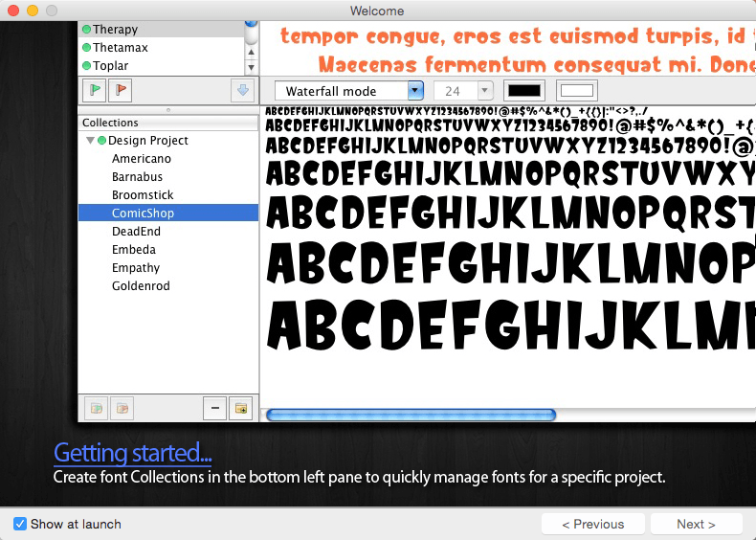Click the Next button
Viewport: 756px width, 540px height.
click(697, 524)
